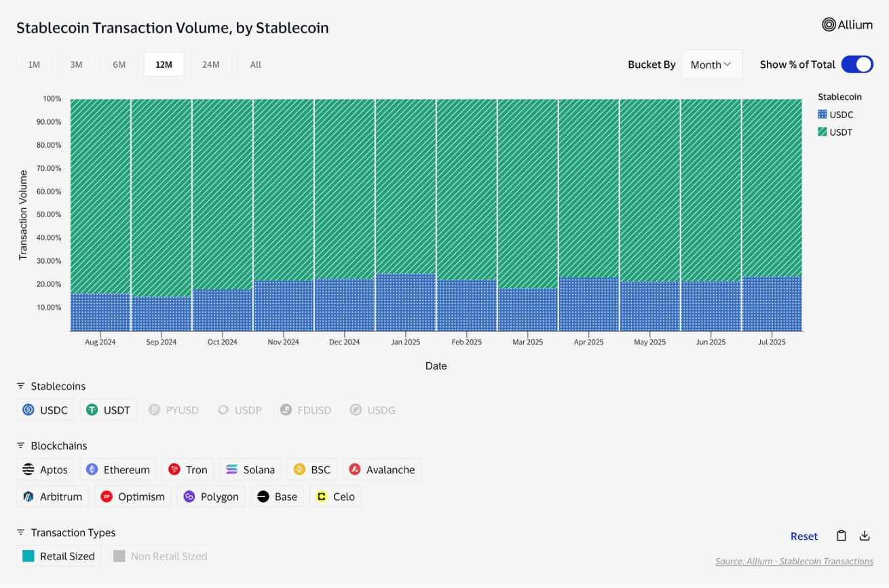889x588 pixels.
Task: Collapse the Blockchains filter section
Action: 21,446
